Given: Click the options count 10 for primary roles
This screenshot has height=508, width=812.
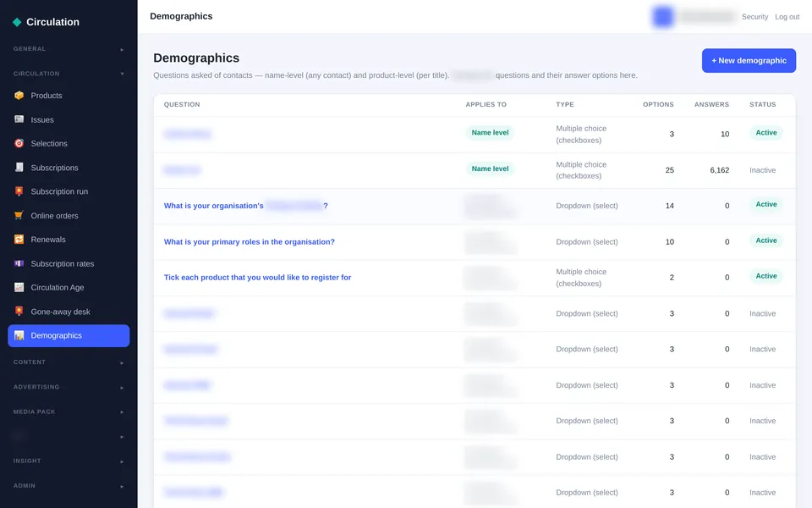Looking at the screenshot, I should point(670,241).
